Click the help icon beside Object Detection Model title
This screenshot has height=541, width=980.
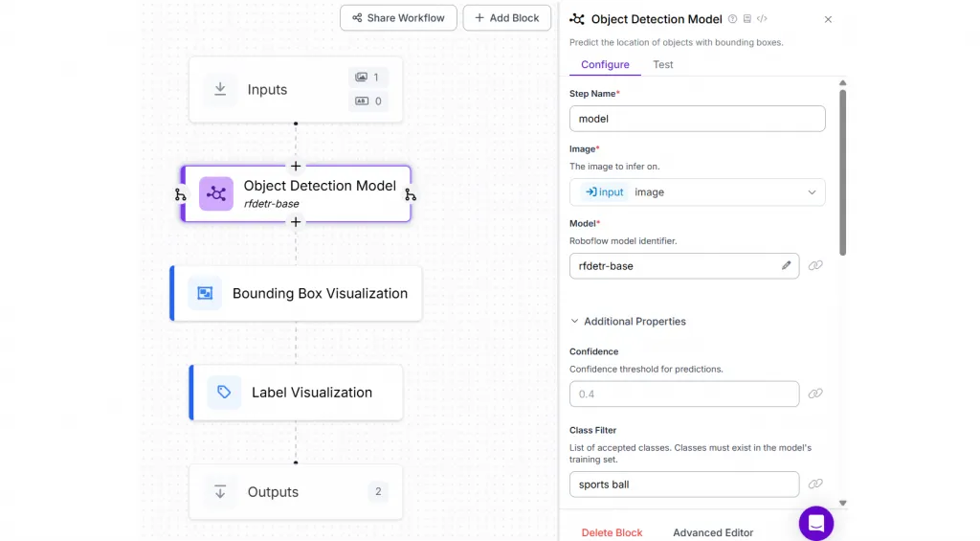(732, 19)
